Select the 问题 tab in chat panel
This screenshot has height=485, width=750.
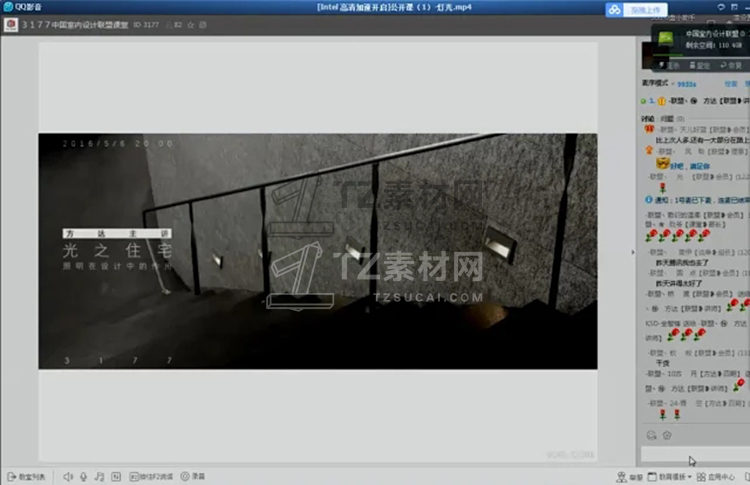(x=666, y=119)
